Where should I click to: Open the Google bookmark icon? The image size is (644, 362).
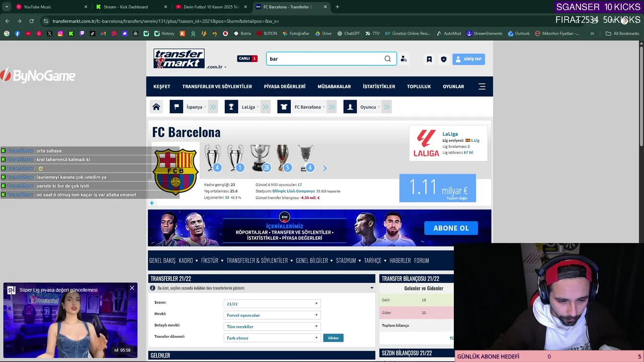[7, 34]
